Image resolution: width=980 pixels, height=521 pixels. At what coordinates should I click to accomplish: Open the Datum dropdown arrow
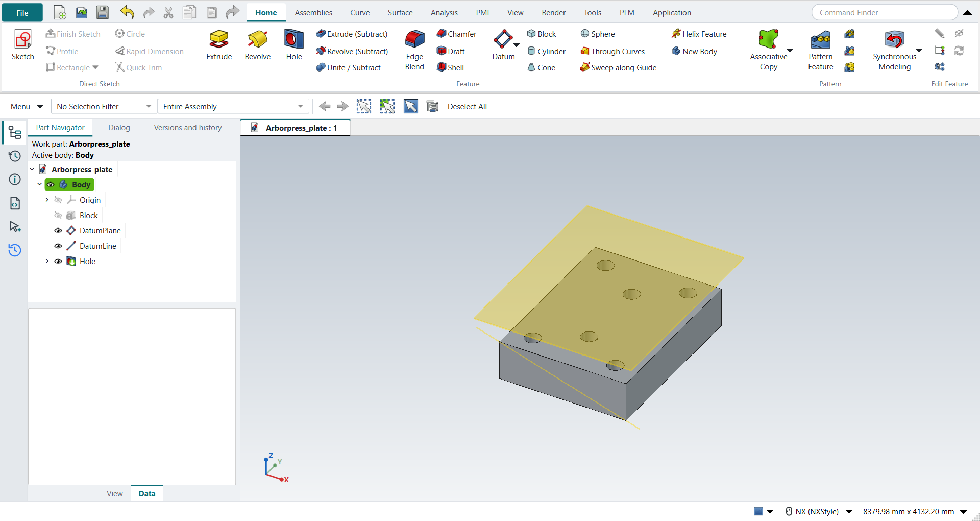517,45
